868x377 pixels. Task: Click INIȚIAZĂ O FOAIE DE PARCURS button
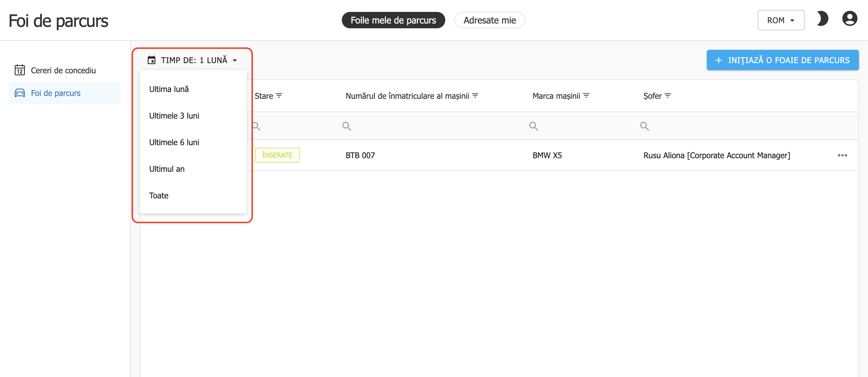[782, 60]
